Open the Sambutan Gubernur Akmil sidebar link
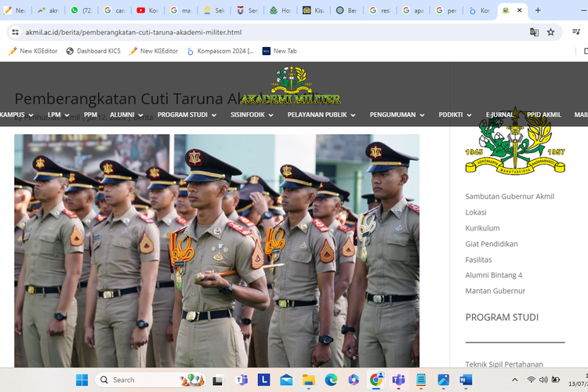The height and width of the screenshot is (392, 588). (x=510, y=196)
